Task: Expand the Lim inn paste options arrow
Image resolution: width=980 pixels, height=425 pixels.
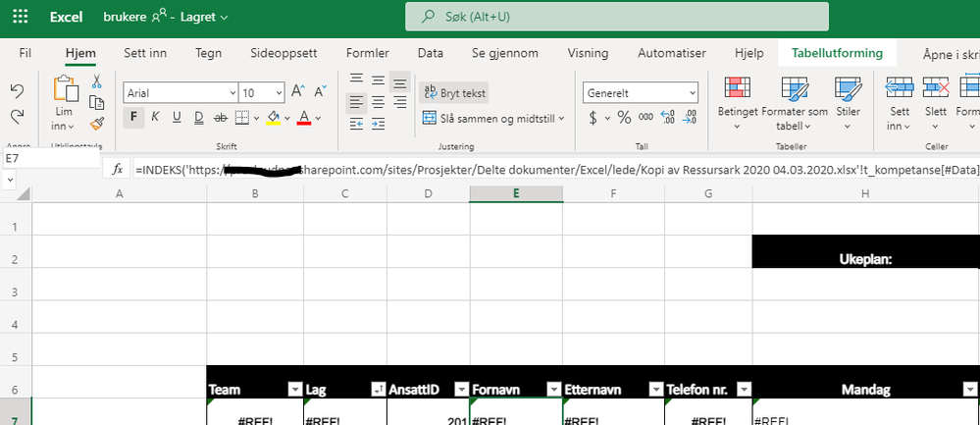Action: pos(72,127)
